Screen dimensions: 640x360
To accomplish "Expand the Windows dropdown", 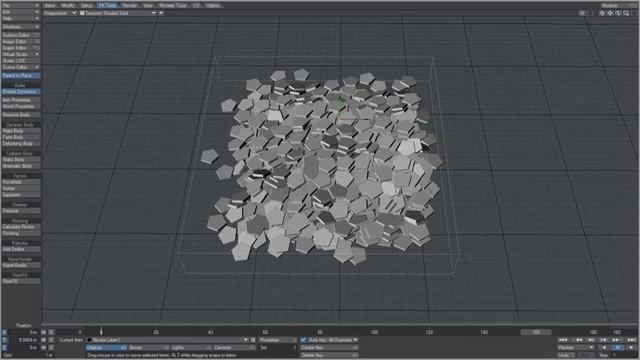I will [20, 27].
